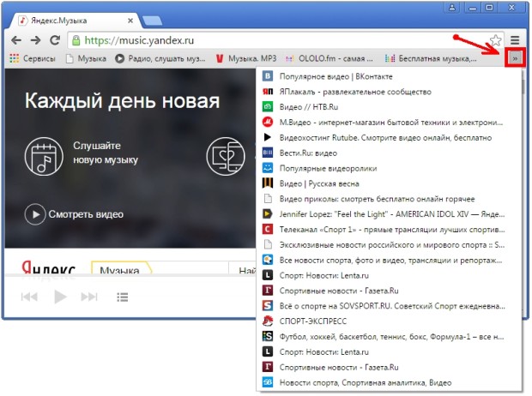Viewport: 532px width, 396px height.
Task: Open the Музыка bookmark
Action: pyautogui.click(x=86, y=58)
